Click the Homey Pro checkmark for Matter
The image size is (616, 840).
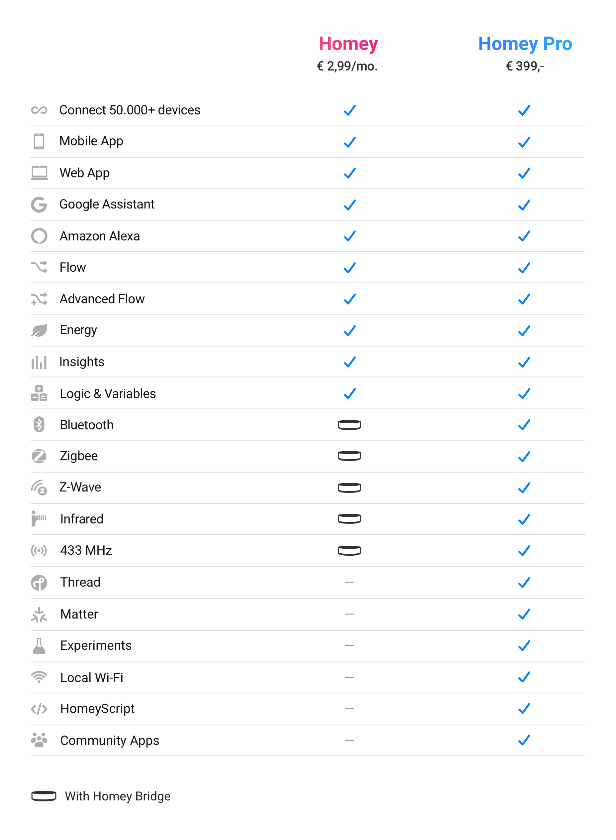tap(524, 614)
